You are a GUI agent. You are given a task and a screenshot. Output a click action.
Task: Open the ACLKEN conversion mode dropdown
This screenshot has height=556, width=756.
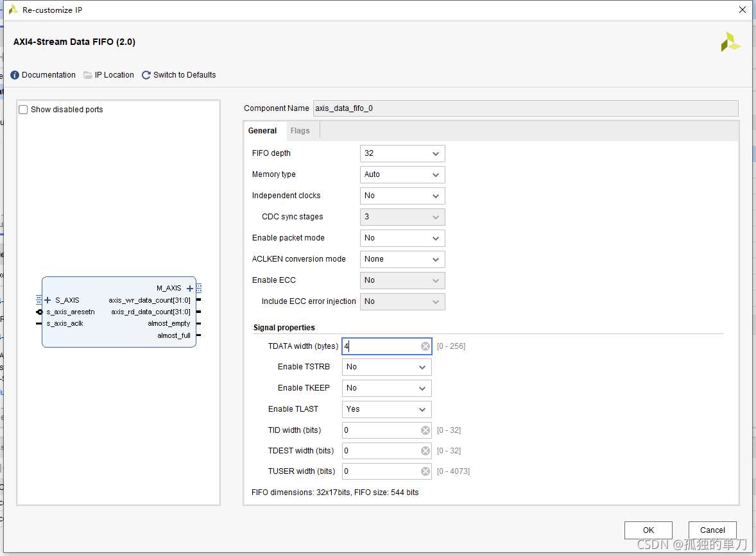click(402, 259)
